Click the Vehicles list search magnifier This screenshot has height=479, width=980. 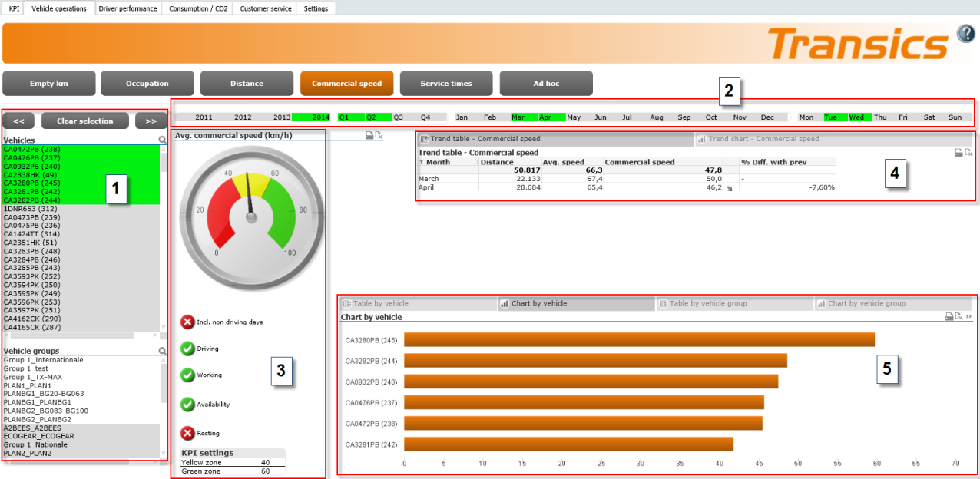click(162, 140)
